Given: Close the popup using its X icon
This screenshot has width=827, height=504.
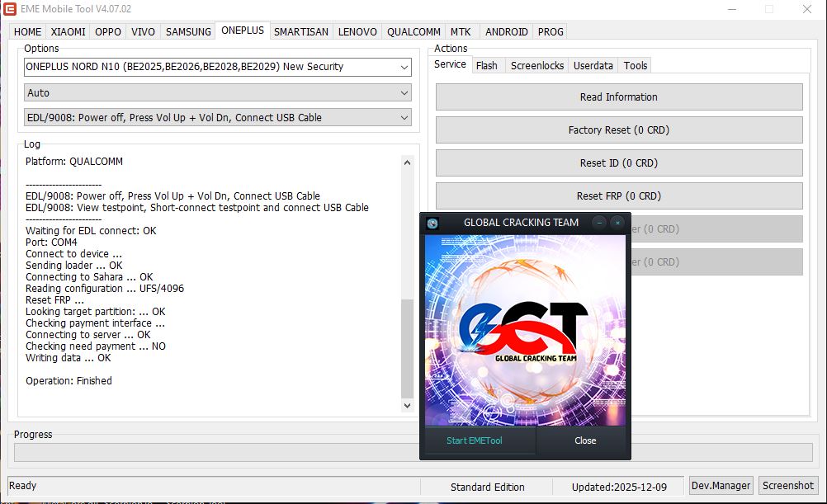Looking at the screenshot, I should pos(617,223).
